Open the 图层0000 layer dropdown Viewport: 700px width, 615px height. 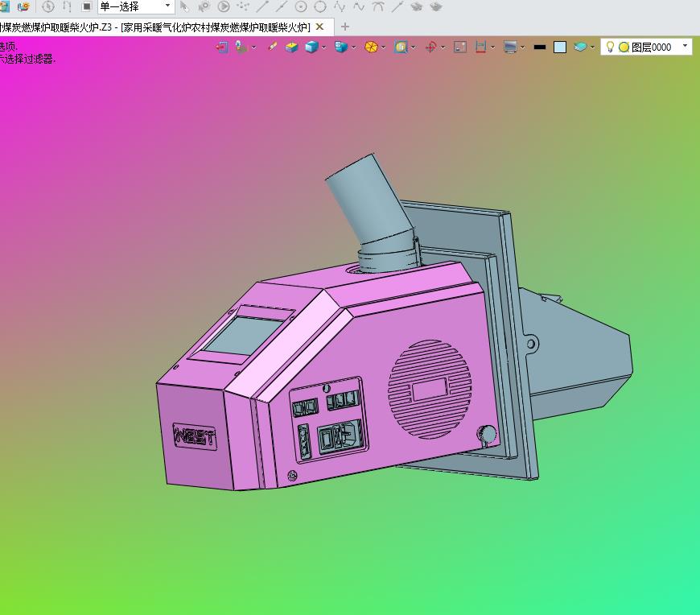tap(646, 47)
